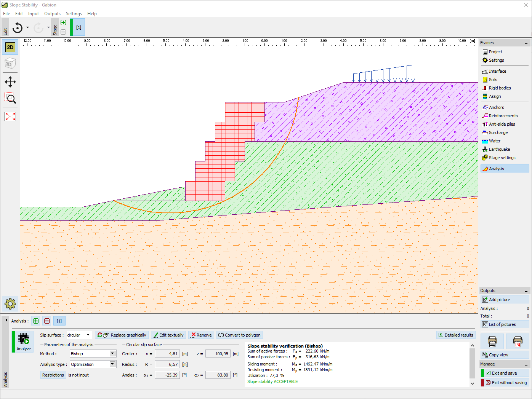This screenshot has height=399, width=532.
Task: Click the Radius R input field
Action: click(x=167, y=364)
